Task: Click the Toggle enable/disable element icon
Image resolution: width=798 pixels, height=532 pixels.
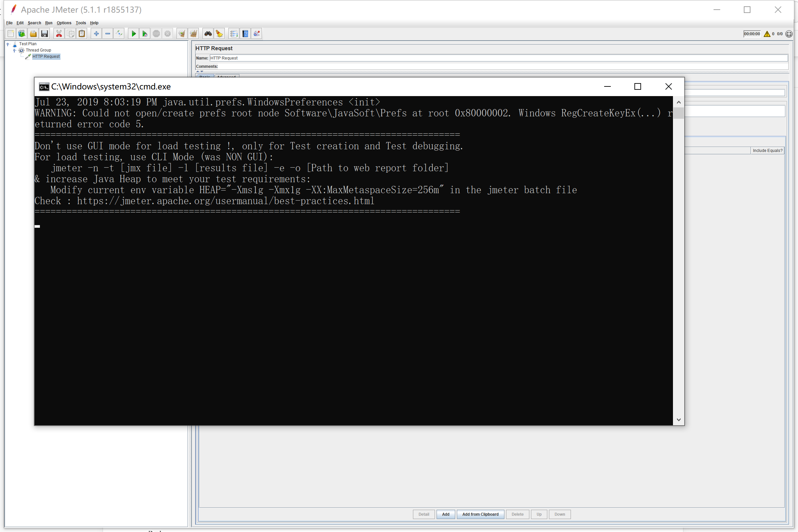Action: coord(119,34)
